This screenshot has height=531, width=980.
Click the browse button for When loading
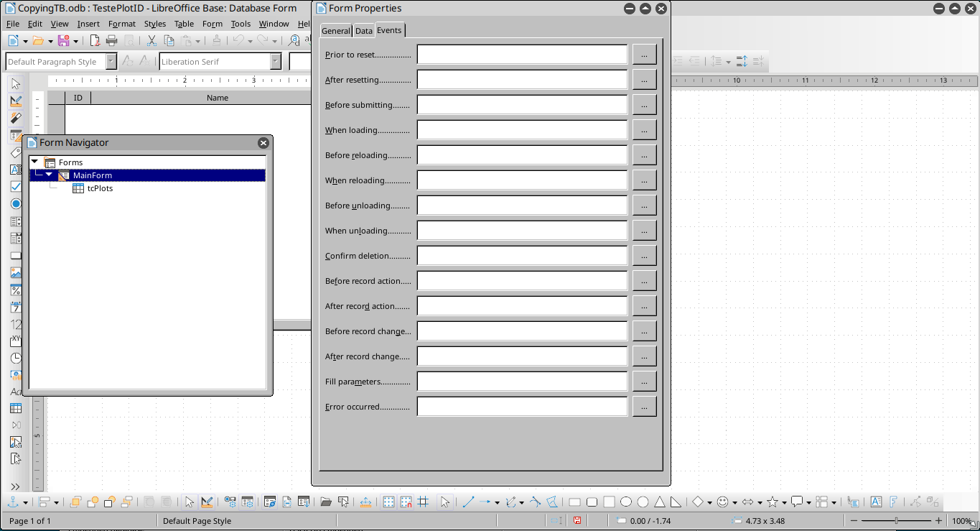644,130
